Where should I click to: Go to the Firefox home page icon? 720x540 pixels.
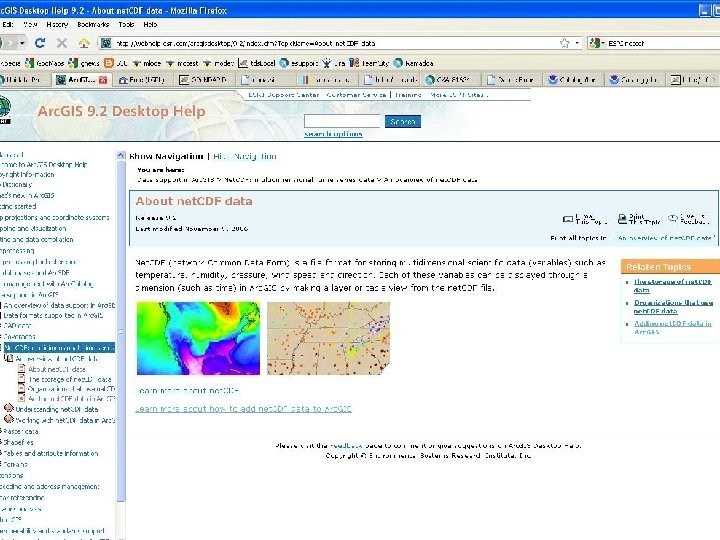coord(84,43)
